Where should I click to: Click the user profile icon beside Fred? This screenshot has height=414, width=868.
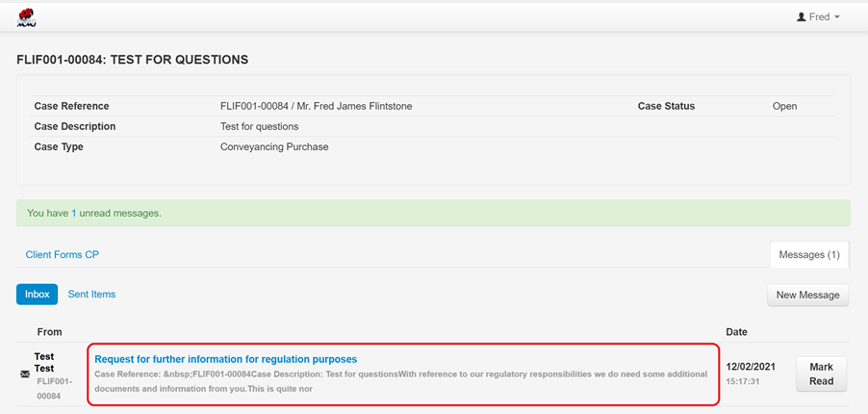[801, 17]
